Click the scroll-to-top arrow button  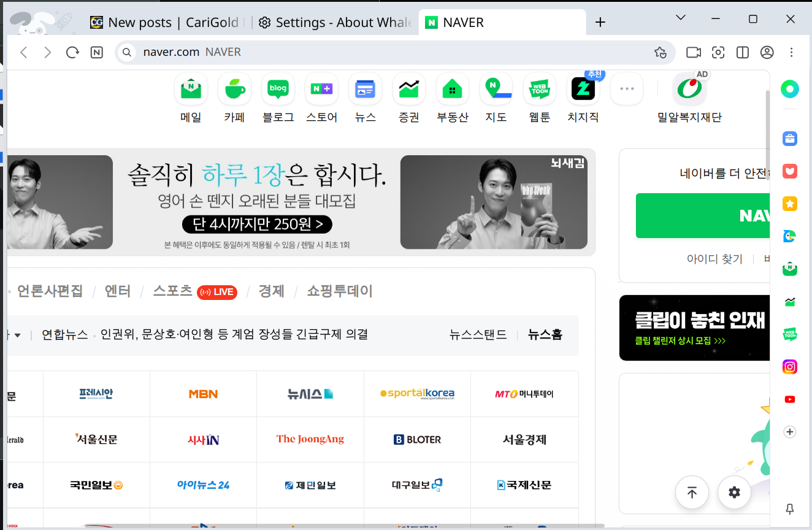tap(692, 492)
